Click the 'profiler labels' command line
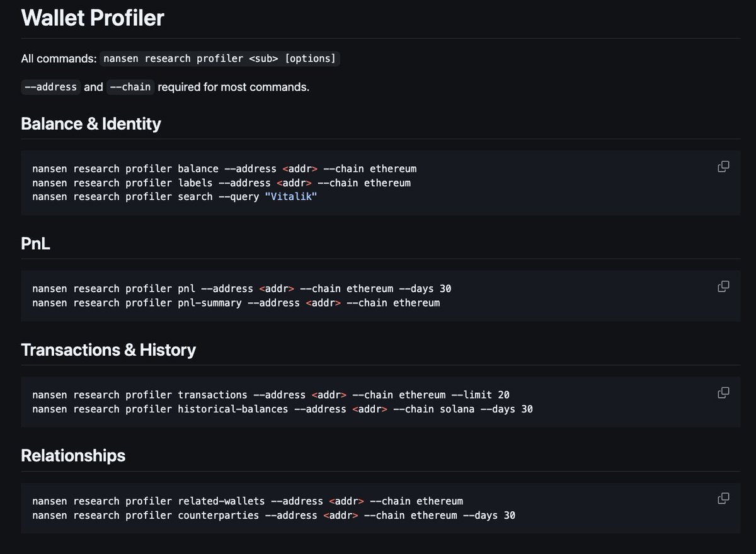The width and height of the screenshot is (756, 554). tap(221, 183)
